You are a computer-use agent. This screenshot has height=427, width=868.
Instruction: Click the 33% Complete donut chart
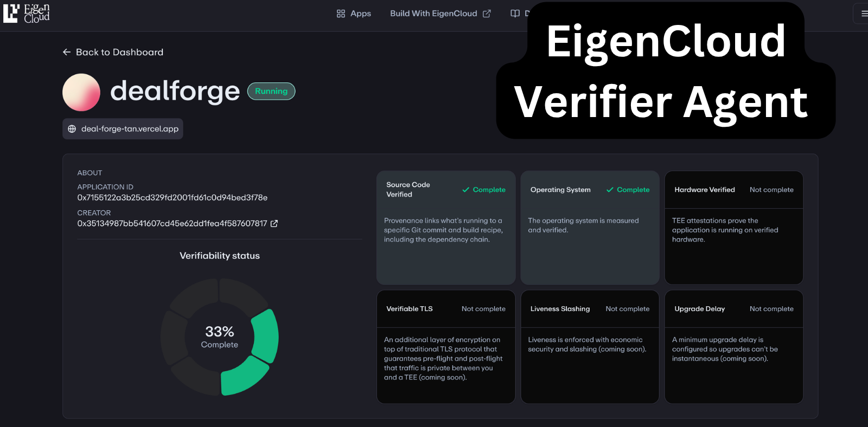[x=220, y=337]
